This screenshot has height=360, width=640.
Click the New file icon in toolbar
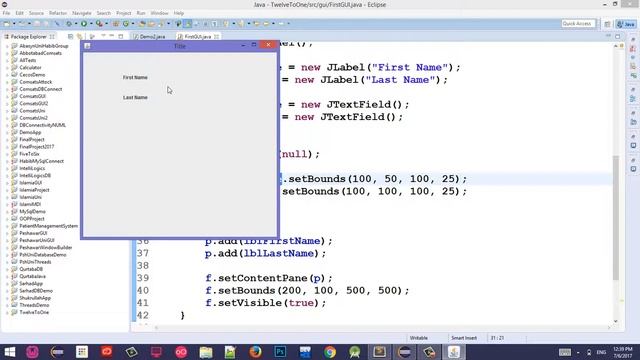pos(7,24)
